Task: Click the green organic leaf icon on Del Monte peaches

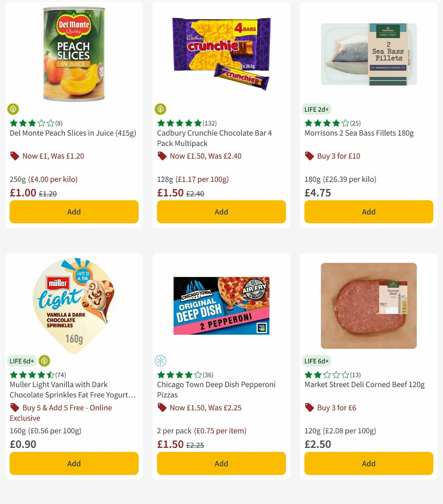Action: click(13, 109)
